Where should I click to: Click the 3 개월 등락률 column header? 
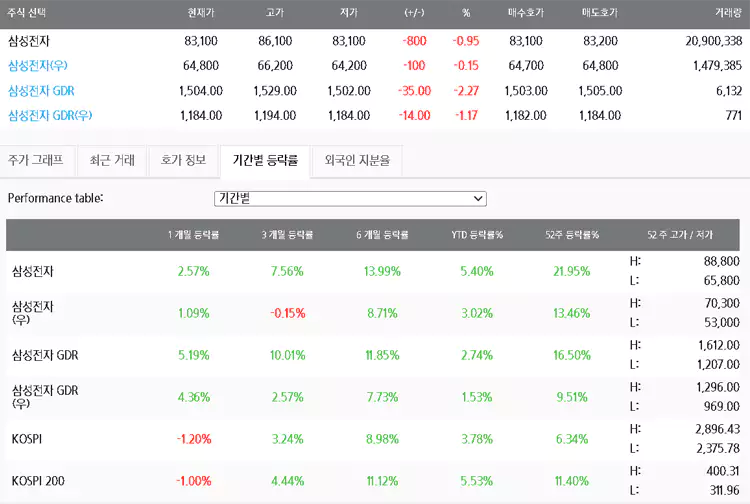coord(287,235)
